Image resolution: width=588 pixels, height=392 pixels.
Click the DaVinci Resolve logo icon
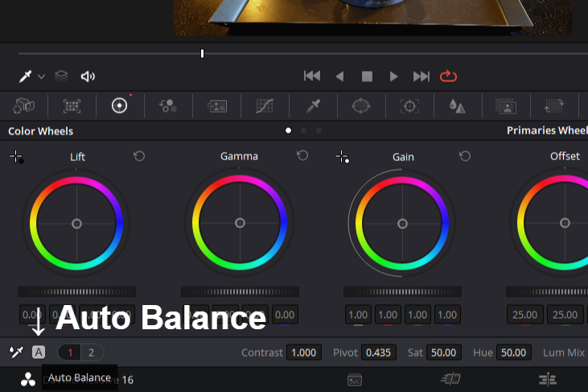[28, 380]
